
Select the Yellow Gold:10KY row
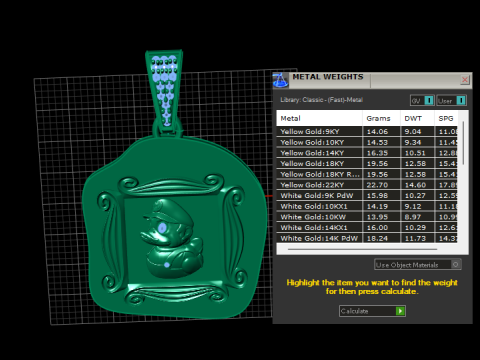[367, 142]
